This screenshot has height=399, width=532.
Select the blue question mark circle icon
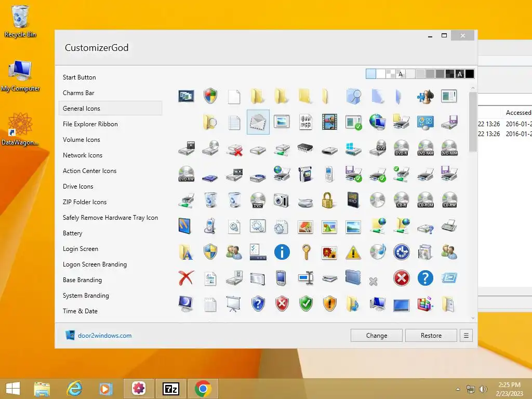425,278
